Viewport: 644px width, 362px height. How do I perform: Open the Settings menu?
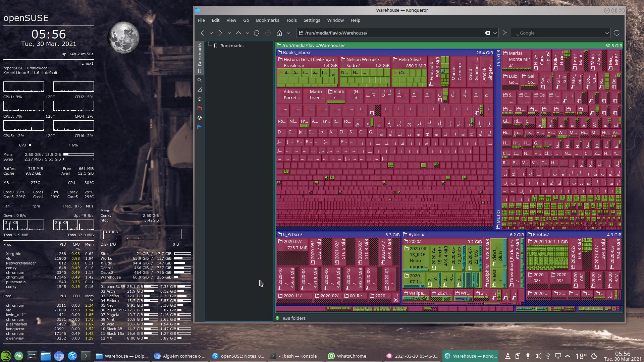[x=312, y=20]
